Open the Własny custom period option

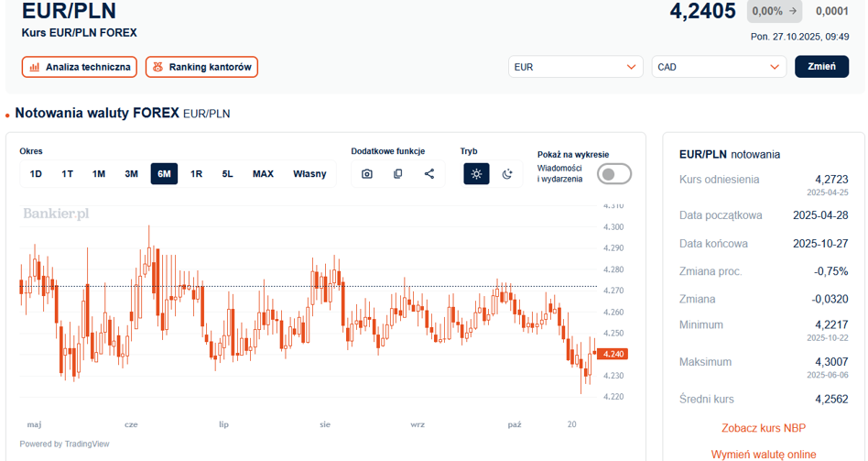pos(309,174)
